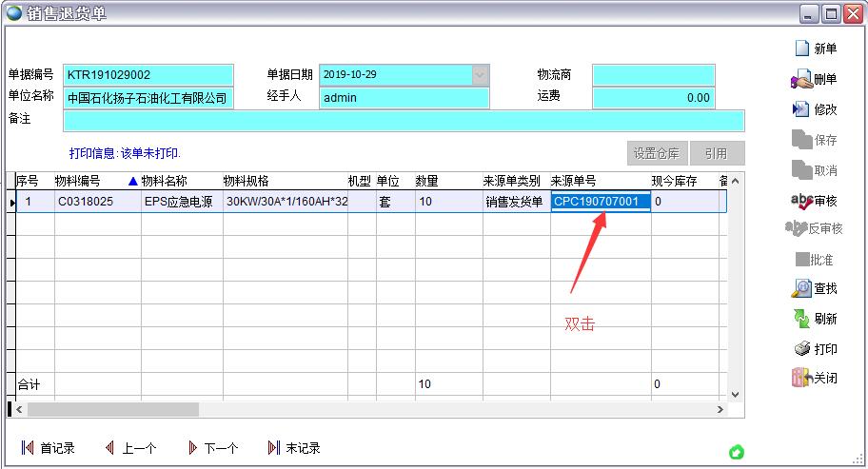
Task: Click the horizontal scrollbar right arrow
Action: pos(720,409)
